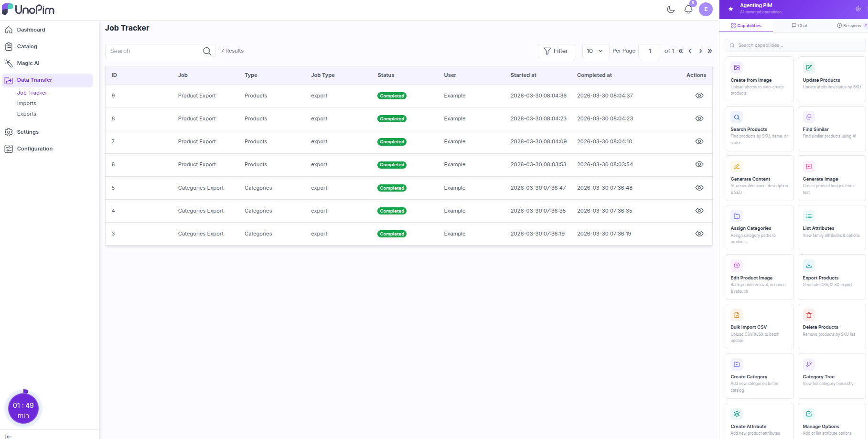
Task: Click the '7 Results' count text
Action: pyautogui.click(x=232, y=51)
